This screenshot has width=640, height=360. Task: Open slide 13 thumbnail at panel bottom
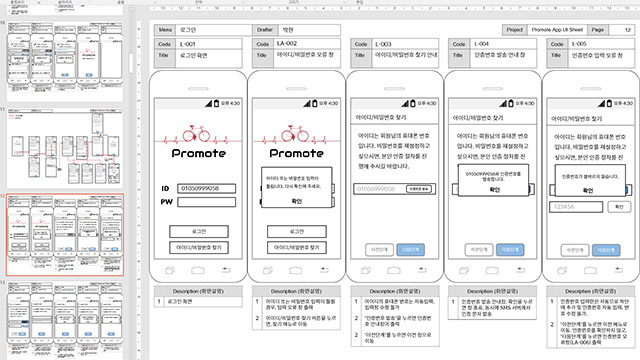click(65, 320)
